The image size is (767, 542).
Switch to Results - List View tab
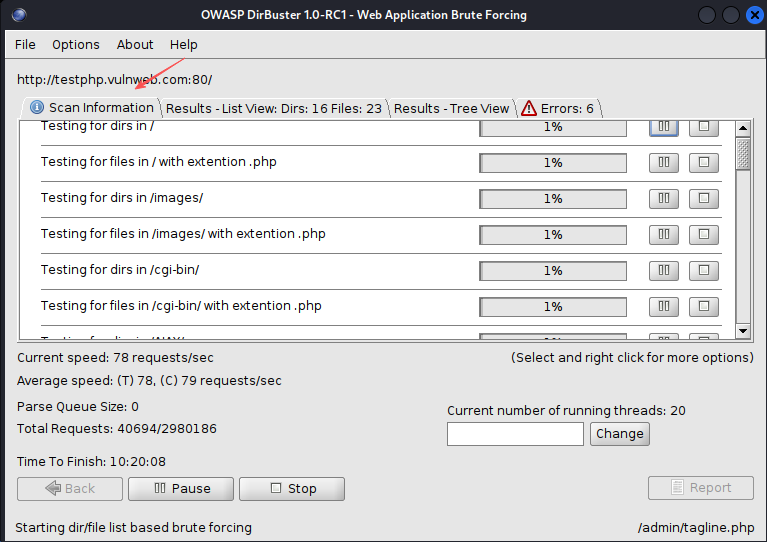(x=273, y=109)
